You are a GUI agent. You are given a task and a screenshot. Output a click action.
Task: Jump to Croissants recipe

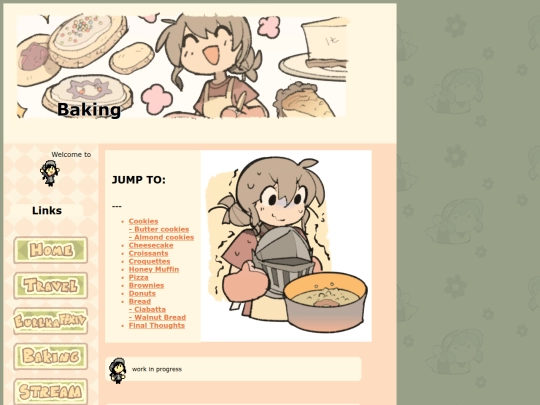(148, 253)
